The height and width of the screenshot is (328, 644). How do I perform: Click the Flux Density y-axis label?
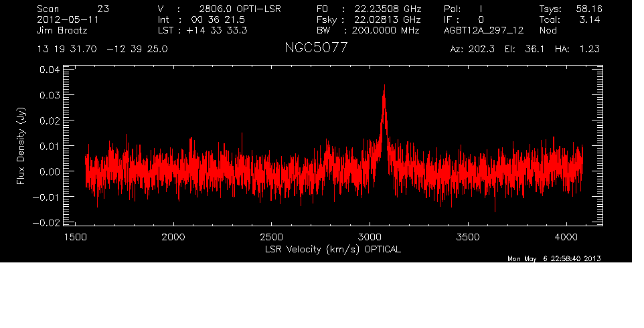click(21, 146)
